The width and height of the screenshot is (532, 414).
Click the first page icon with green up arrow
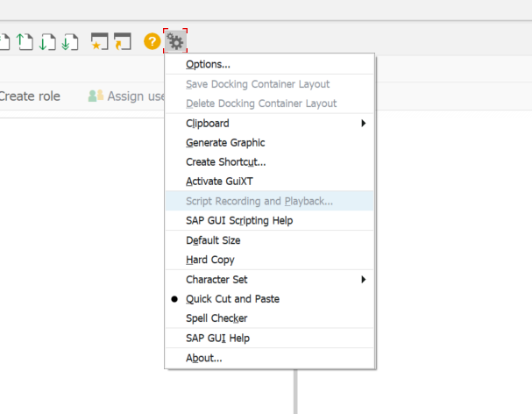[x=25, y=42]
